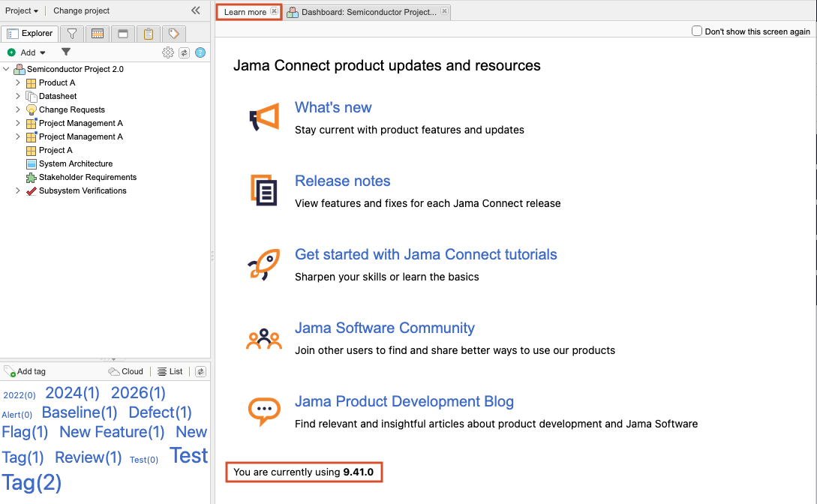Select the New Feature(1) tag
Image resolution: width=817 pixels, height=504 pixels.
(112, 432)
